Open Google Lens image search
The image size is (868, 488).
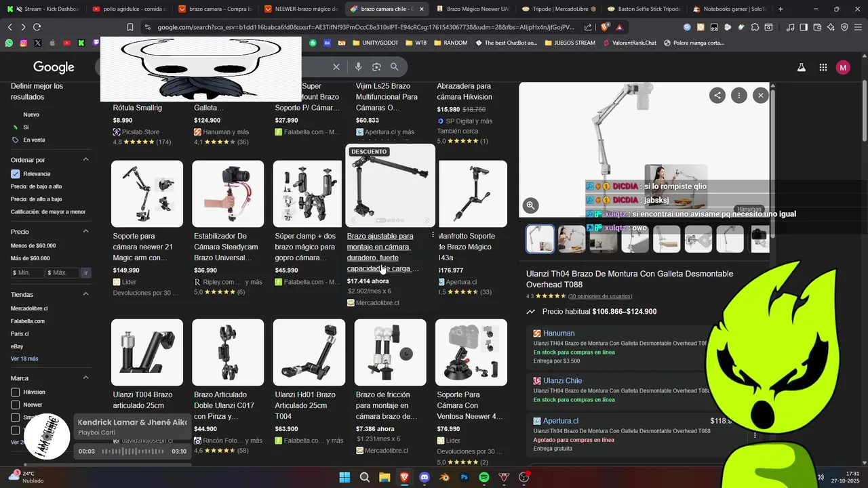(x=376, y=67)
